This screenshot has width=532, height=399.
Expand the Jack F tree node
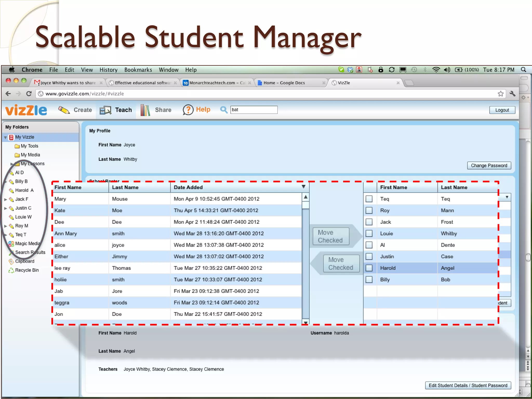(5, 199)
